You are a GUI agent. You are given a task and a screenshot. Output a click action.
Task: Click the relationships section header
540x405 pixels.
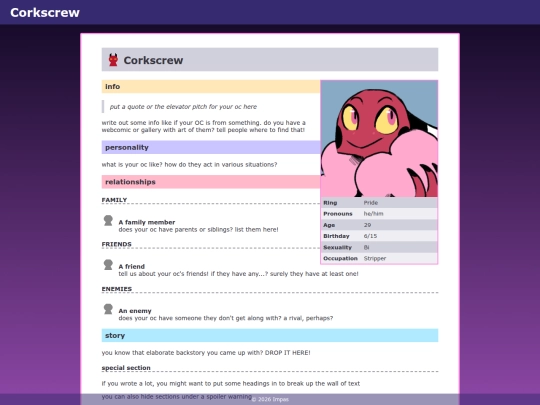tap(211, 182)
